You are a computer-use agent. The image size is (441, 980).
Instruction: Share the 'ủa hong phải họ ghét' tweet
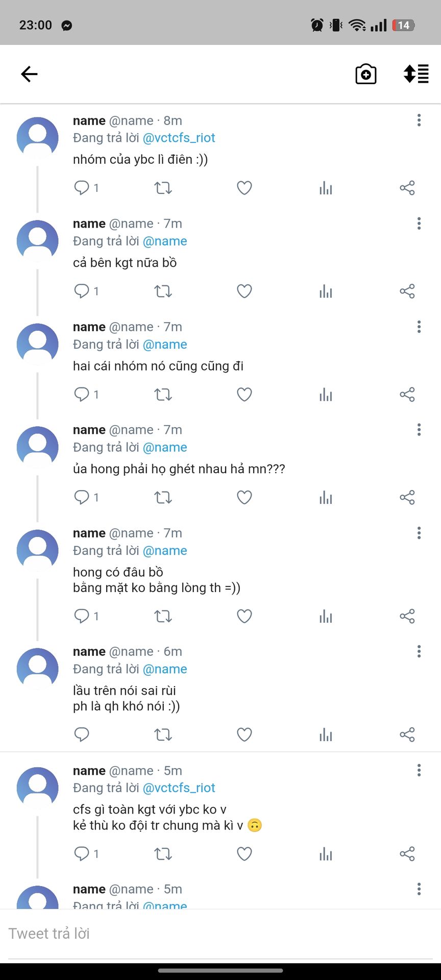(407, 498)
